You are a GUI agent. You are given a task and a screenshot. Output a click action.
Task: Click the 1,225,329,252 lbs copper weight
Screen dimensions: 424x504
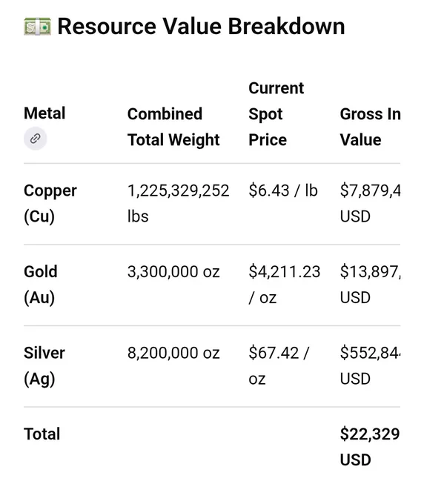click(x=179, y=203)
